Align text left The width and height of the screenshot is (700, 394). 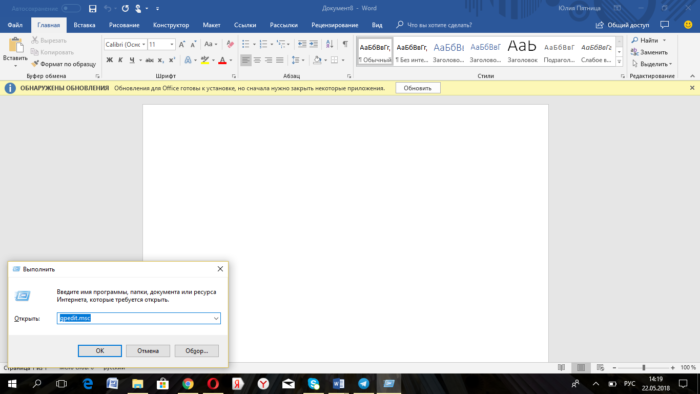click(x=246, y=60)
